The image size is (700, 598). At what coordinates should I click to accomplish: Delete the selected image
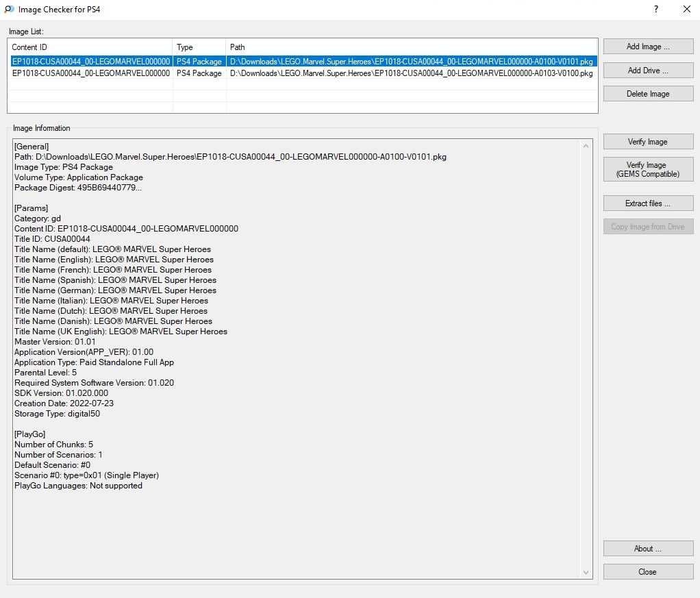(x=648, y=94)
